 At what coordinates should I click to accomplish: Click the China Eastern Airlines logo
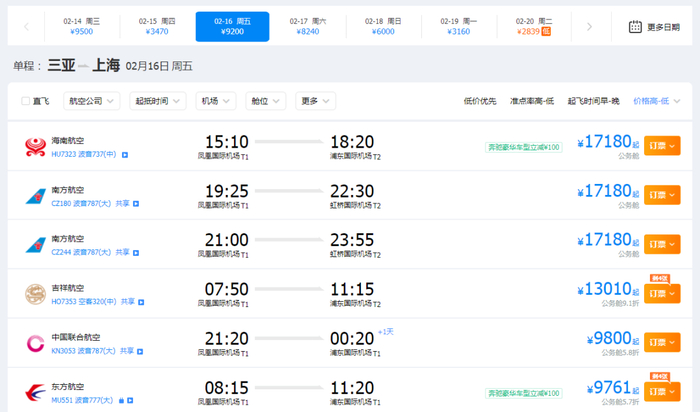tap(35, 393)
